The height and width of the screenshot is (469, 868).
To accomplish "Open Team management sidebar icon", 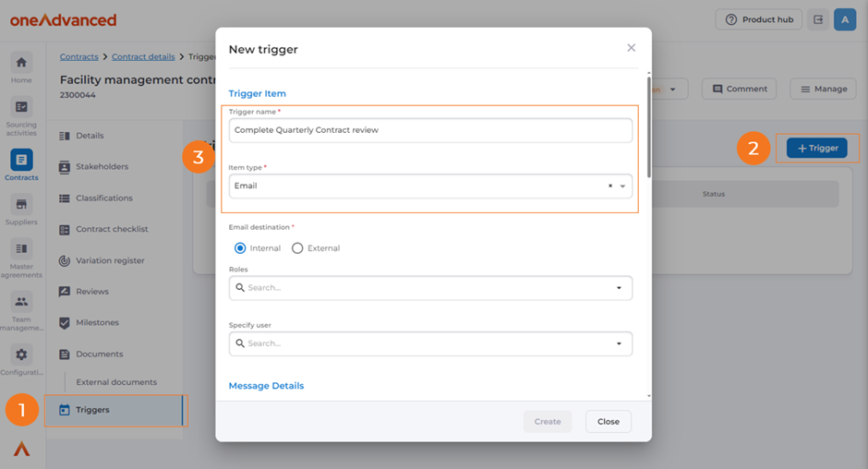I will pos(21,302).
